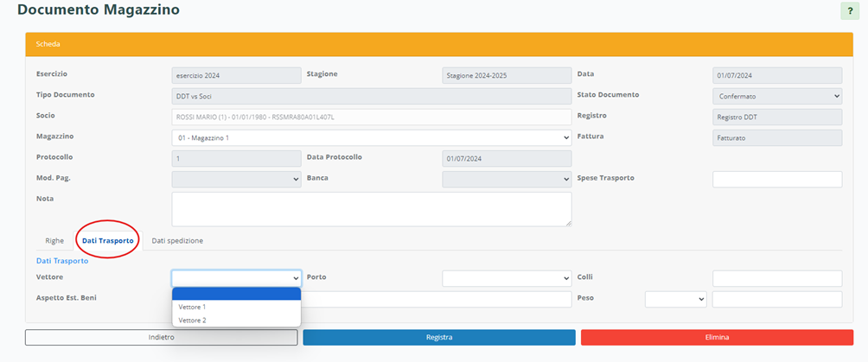Expand the Magazzino dropdown
Screen dimensions: 868x362
click(371, 137)
